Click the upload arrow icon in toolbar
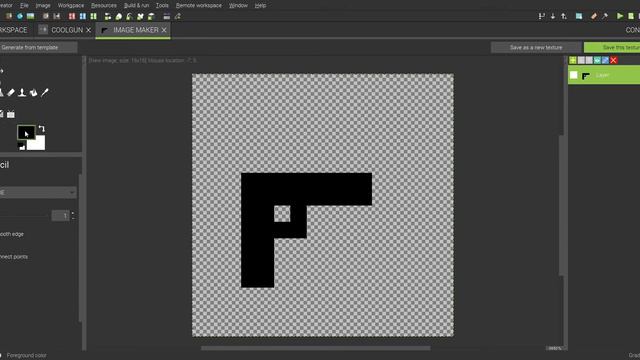Image resolution: width=640 pixels, height=360 pixels. [x=564, y=16]
